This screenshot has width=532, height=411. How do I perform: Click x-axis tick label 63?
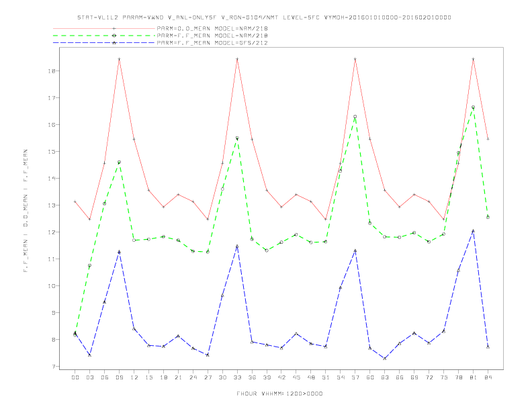[385, 377]
